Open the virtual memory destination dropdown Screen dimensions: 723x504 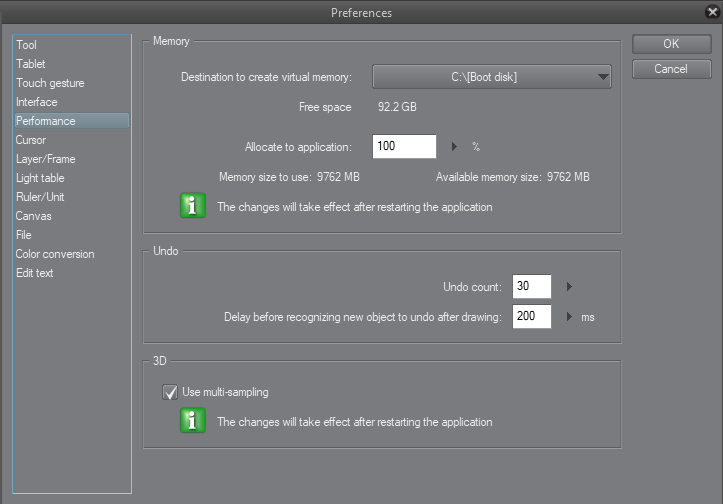click(492, 77)
